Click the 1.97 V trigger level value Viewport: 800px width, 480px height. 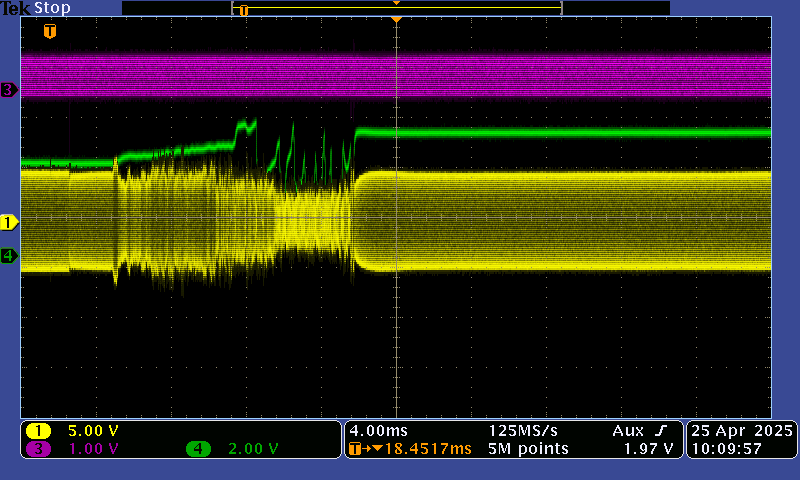(x=648, y=449)
